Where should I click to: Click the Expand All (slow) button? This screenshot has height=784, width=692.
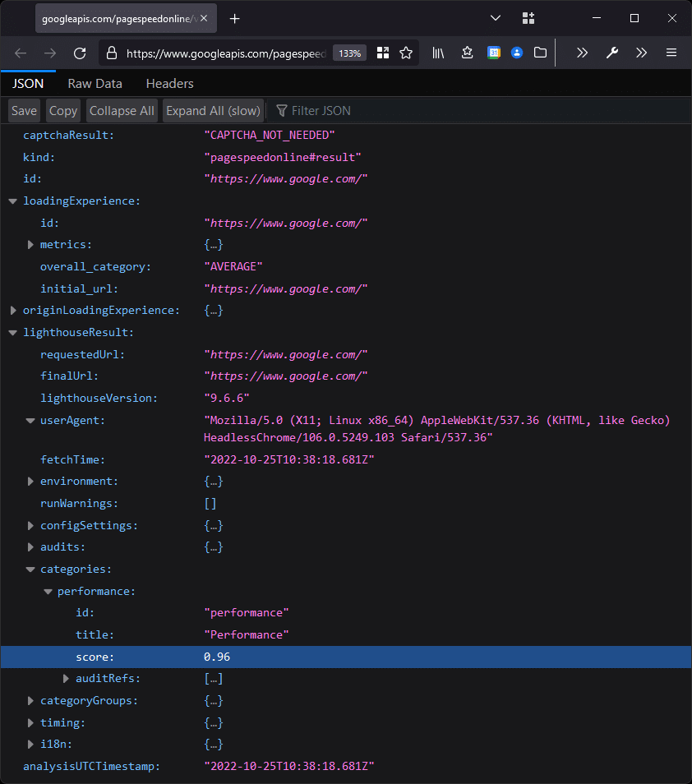213,110
